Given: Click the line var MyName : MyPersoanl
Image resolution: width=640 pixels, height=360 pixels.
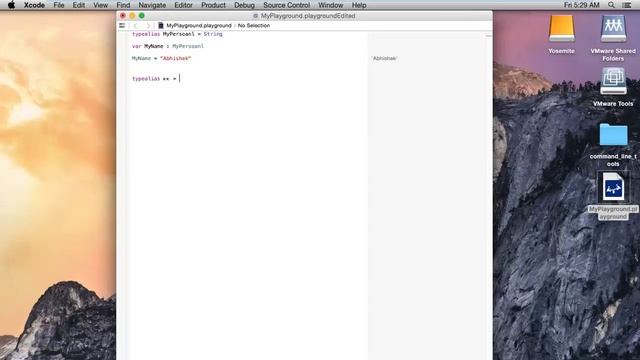Looking at the screenshot, I should [x=168, y=46].
